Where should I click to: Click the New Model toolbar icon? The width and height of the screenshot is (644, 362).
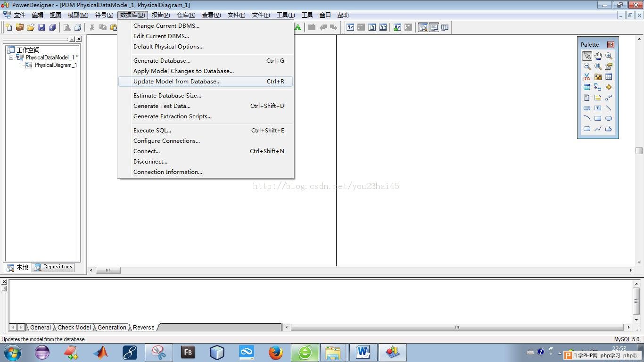click(8, 27)
